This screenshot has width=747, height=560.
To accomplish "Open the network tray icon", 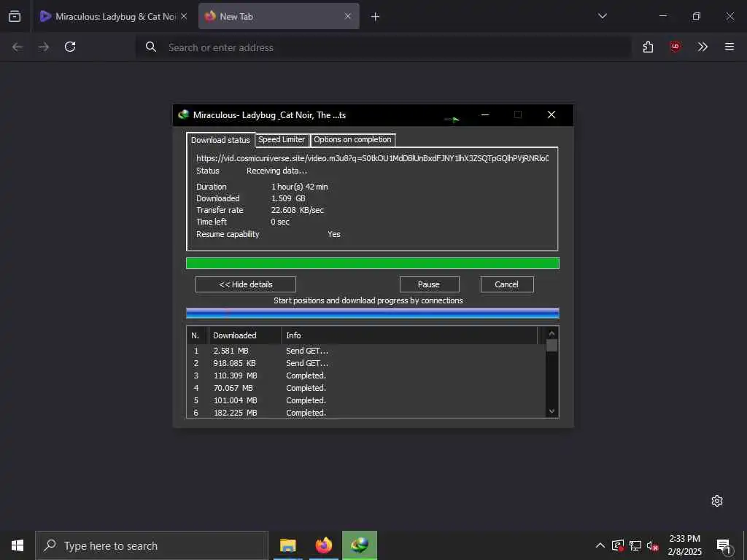I will point(635,545).
